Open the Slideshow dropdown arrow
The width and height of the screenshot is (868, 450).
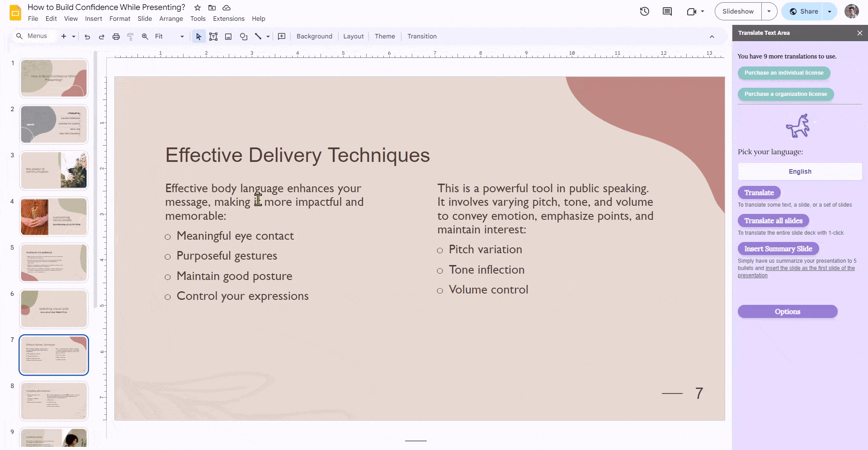pyautogui.click(x=770, y=11)
